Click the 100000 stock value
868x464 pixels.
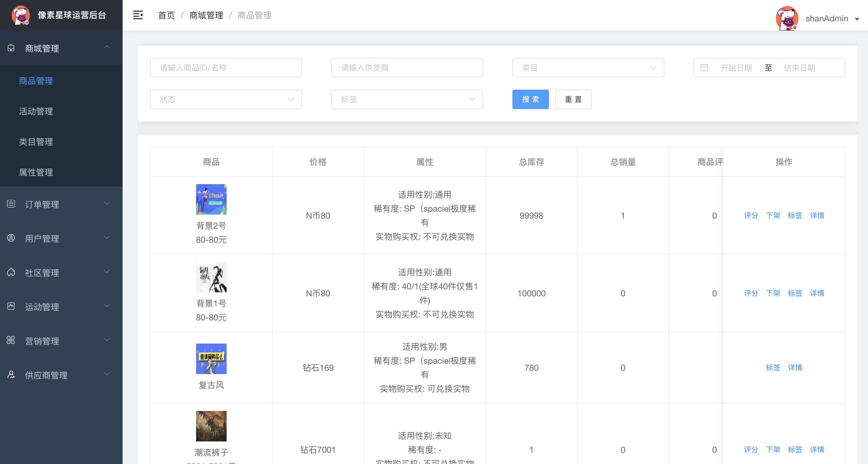(531, 293)
